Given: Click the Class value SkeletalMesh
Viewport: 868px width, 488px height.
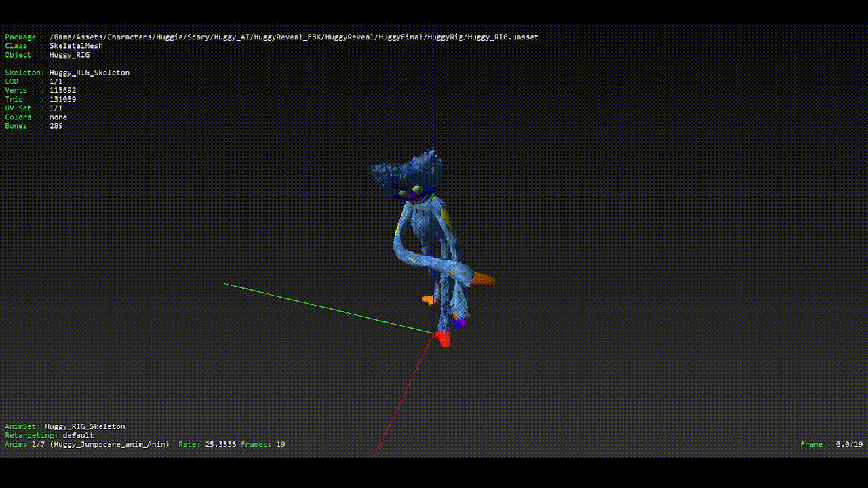Looking at the screenshot, I should point(76,46).
